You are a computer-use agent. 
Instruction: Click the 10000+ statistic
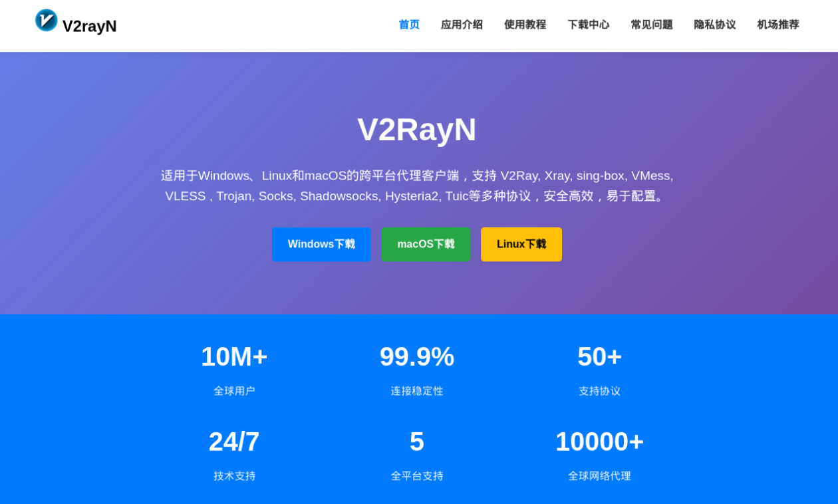599,442
